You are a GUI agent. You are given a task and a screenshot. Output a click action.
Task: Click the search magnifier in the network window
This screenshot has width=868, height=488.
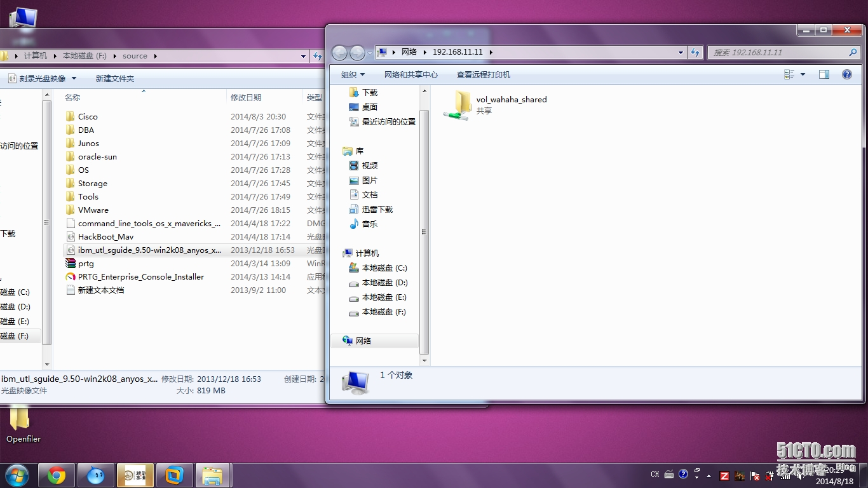click(x=853, y=52)
